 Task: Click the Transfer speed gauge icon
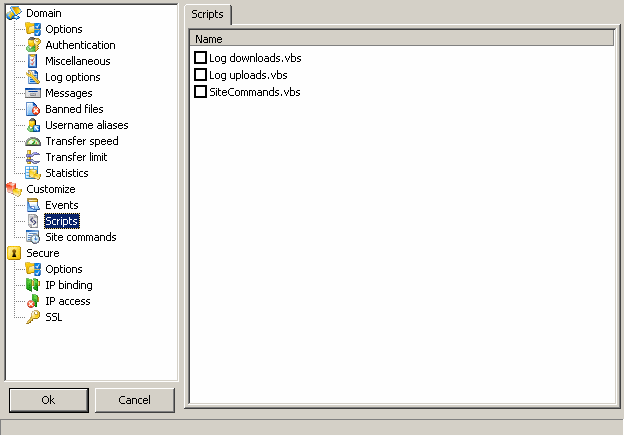[33, 141]
